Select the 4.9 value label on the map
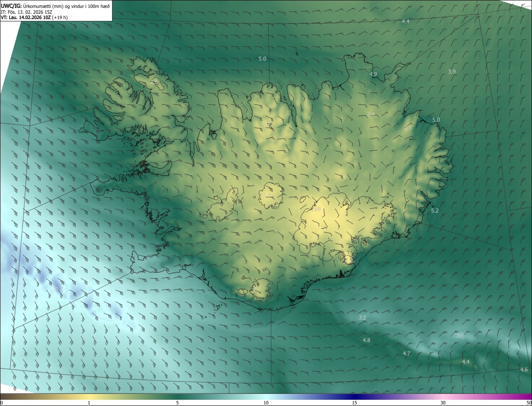532x406 pixels. (x=373, y=74)
